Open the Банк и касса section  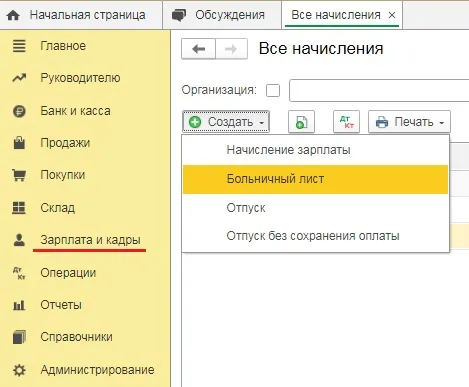coord(75,111)
